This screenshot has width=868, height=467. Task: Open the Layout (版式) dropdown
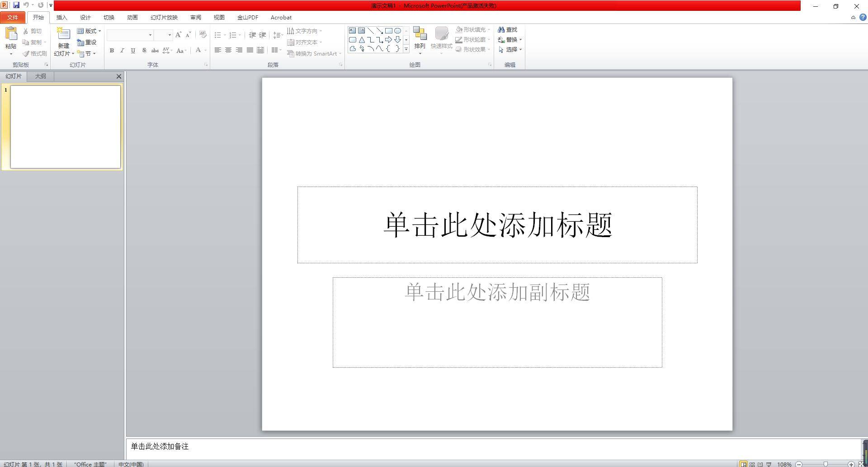[89, 31]
